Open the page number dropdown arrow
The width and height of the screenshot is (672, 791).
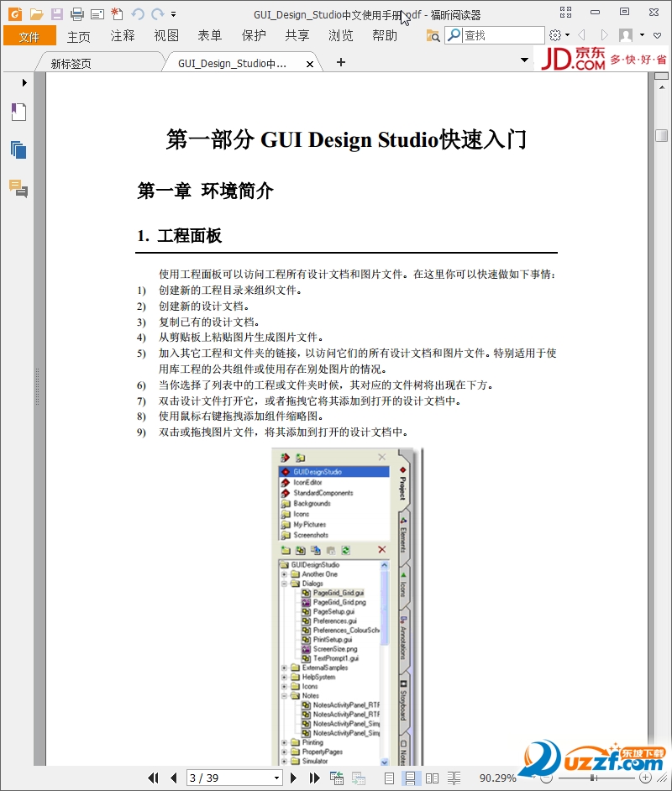click(x=276, y=778)
